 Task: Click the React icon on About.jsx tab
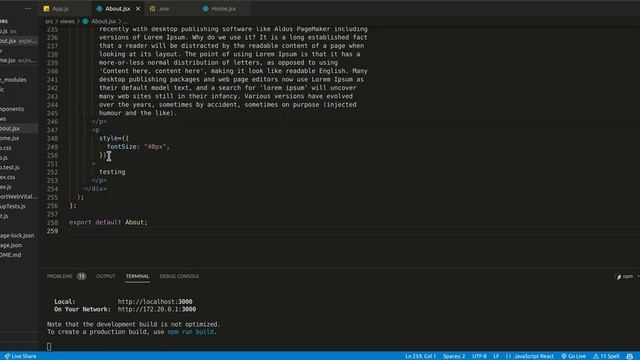pyautogui.click(x=99, y=9)
